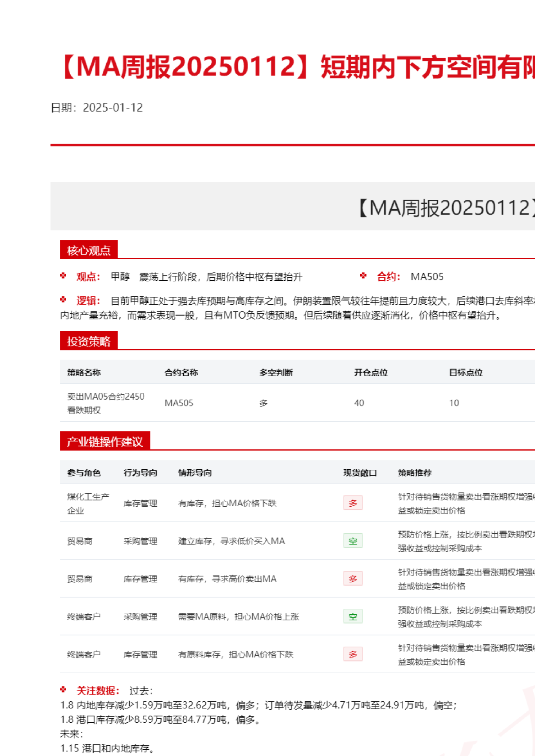Screen dimensions: 535x756
Task: Click the red 多 badge in 煤化工生产企业 row
Action: pyautogui.click(x=353, y=503)
